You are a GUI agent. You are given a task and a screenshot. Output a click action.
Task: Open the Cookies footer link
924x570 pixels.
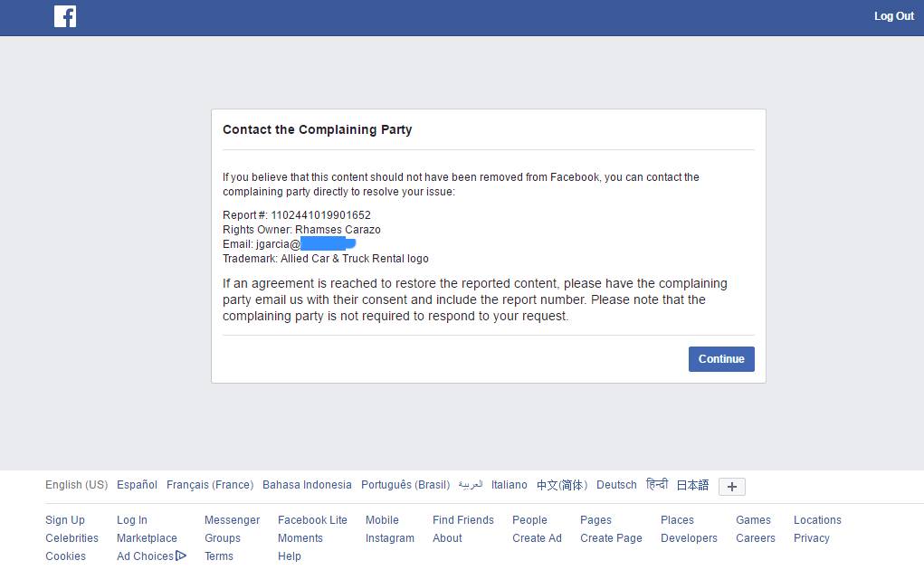click(65, 556)
